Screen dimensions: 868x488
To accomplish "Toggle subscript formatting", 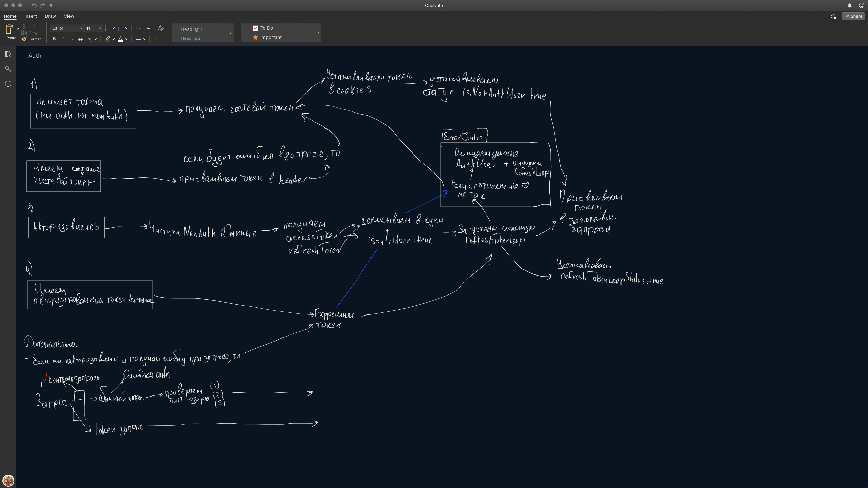I will click(x=90, y=39).
